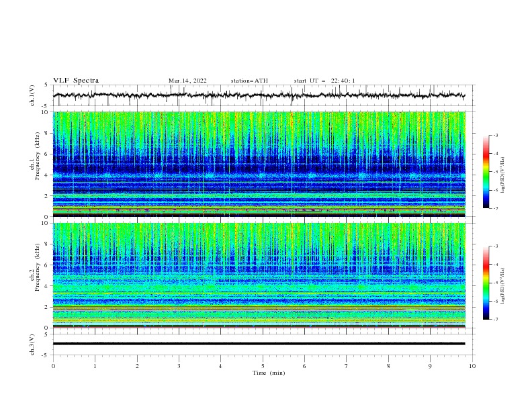
Task: Click the log(PSD) label beside ch.2 colorbar
Action: pos(503,285)
